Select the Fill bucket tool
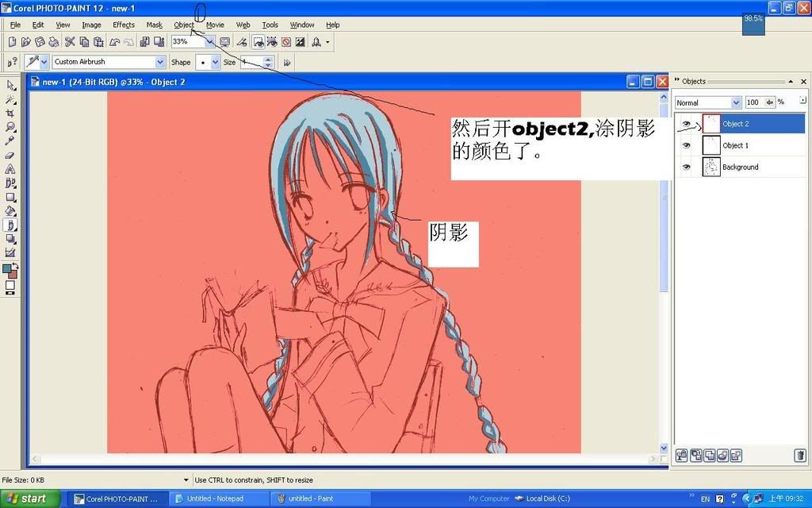The width and height of the screenshot is (812, 508). pyautogui.click(x=10, y=211)
